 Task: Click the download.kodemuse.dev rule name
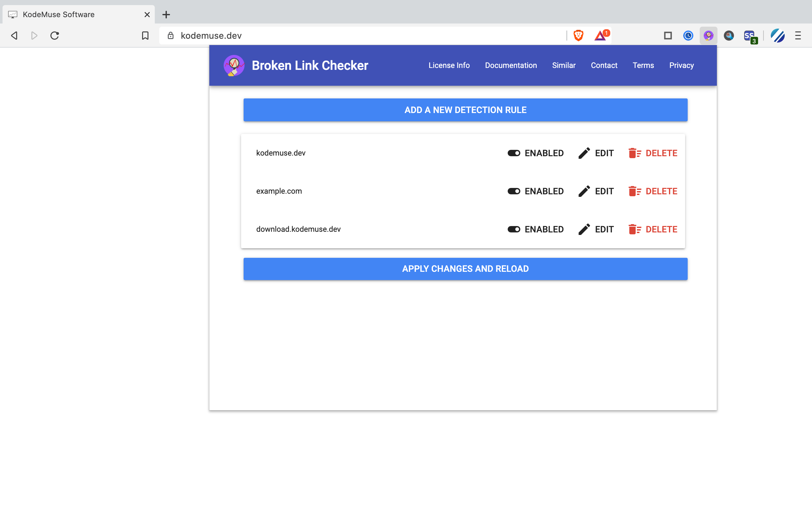tap(298, 229)
